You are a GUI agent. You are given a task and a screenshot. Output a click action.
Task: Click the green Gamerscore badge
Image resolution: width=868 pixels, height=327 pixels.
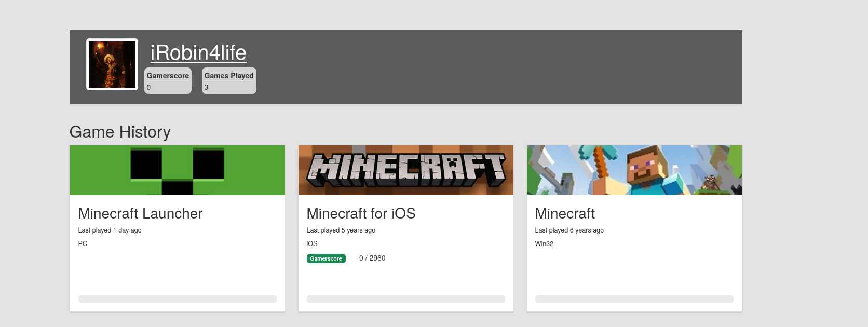click(x=326, y=258)
